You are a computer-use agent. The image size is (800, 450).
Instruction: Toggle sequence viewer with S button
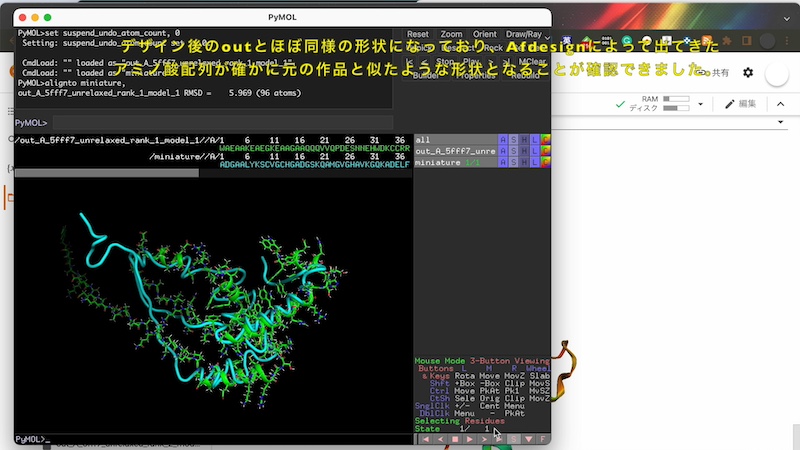[x=514, y=439]
